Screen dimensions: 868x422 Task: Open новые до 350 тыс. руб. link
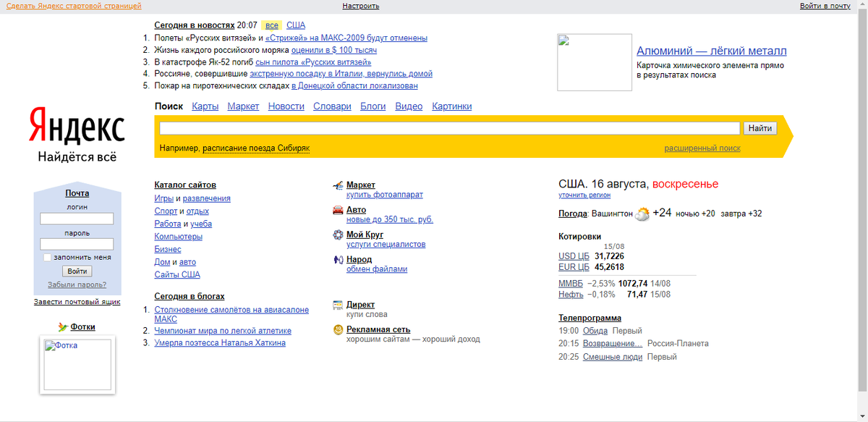click(x=390, y=219)
